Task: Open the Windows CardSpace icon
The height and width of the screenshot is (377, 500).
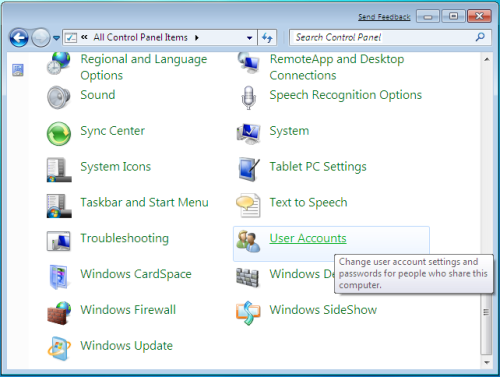Action: (59, 277)
